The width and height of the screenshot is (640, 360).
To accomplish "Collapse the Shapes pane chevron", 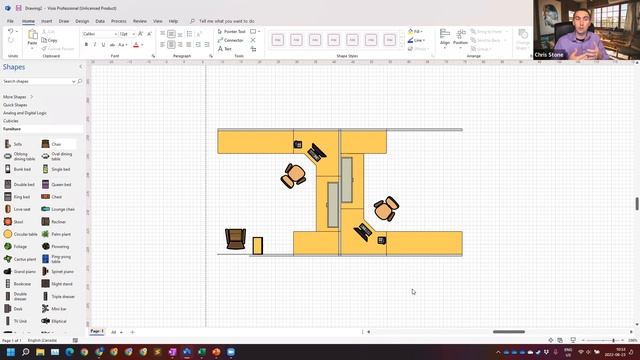I will click(x=80, y=67).
